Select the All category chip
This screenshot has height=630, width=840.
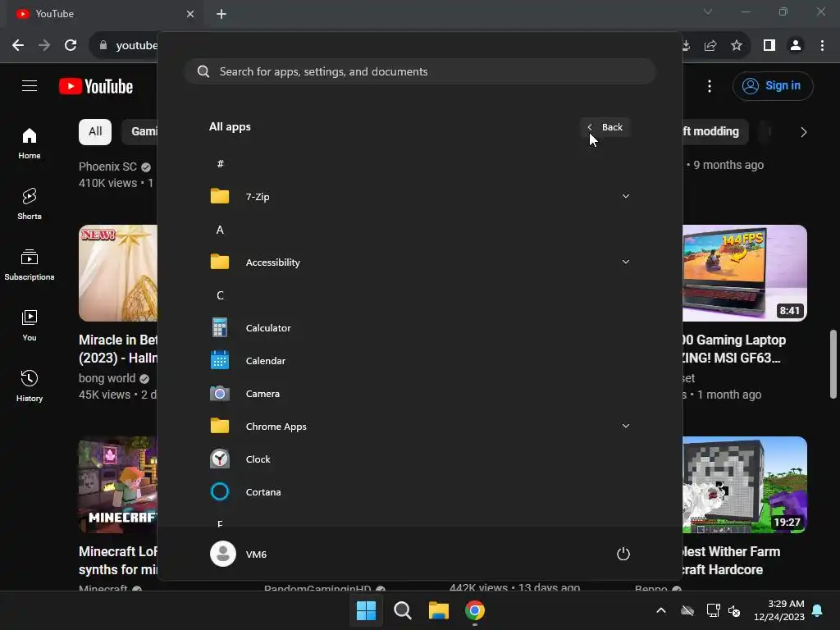coord(95,132)
